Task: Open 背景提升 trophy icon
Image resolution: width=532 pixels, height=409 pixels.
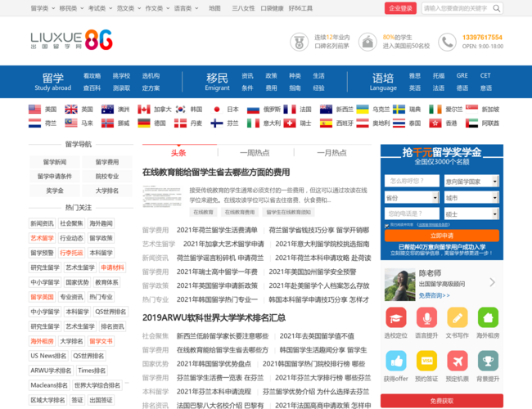Action: click(x=488, y=361)
